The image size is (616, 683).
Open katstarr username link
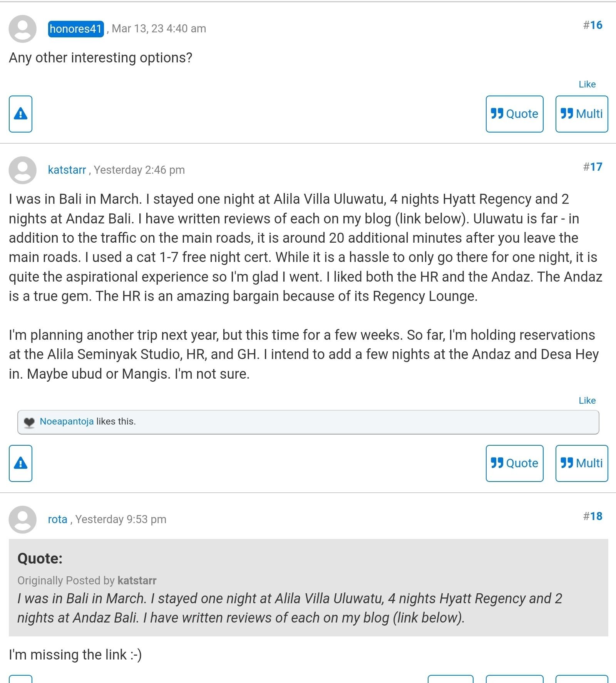click(x=67, y=170)
